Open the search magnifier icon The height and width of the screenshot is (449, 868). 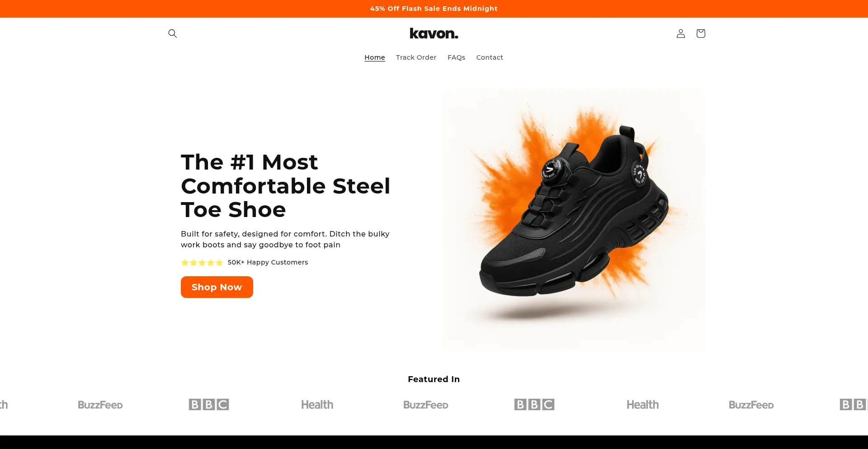click(x=172, y=33)
